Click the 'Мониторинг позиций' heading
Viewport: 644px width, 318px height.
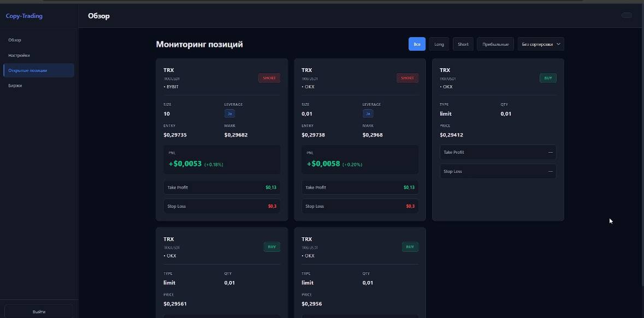tap(199, 44)
